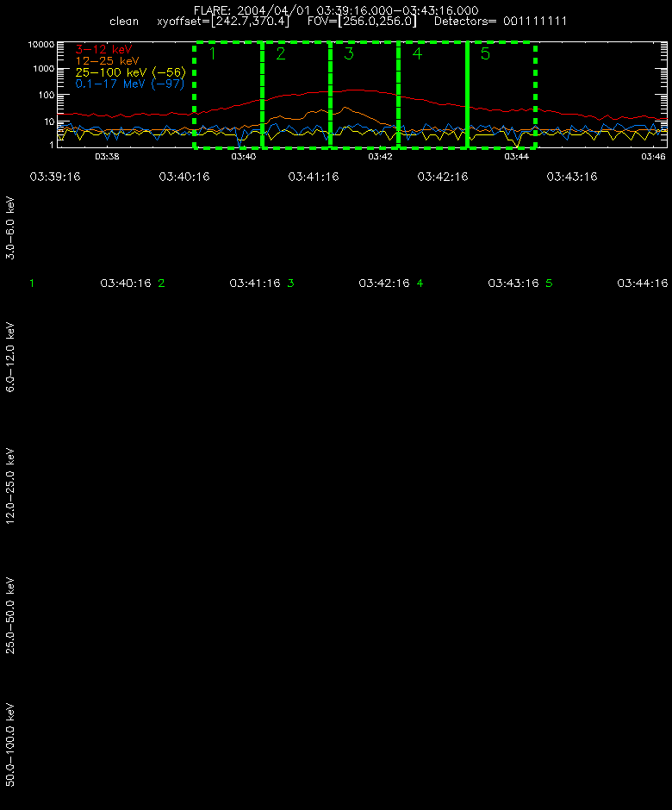The width and height of the screenshot is (672, 810).
Task: Click interval number 2 inside the lightcurve plot
Action: tap(281, 53)
